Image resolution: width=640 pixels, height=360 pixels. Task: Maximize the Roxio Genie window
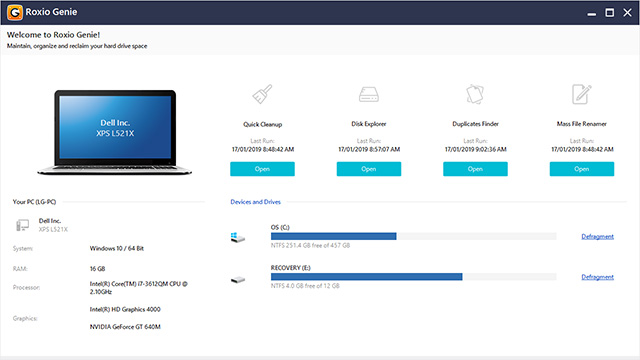tap(609, 13)
